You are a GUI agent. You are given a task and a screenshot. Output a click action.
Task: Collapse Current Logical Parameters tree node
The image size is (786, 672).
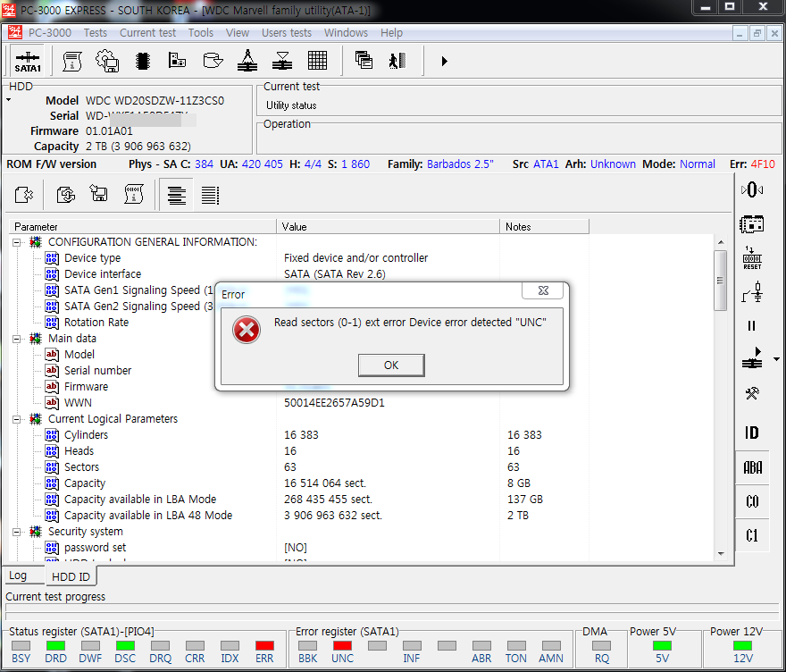17,419
